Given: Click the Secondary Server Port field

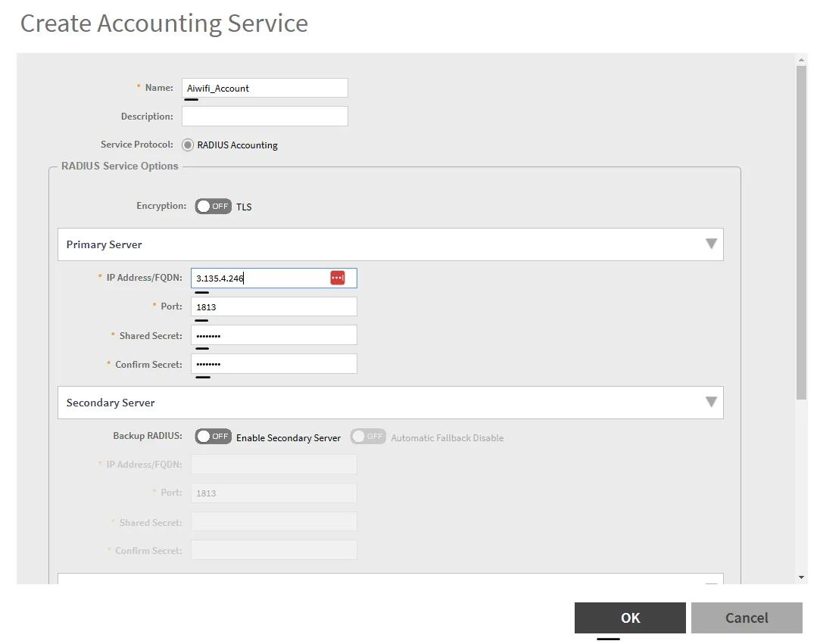Looking at the screenshot, I should coord(274,493).
